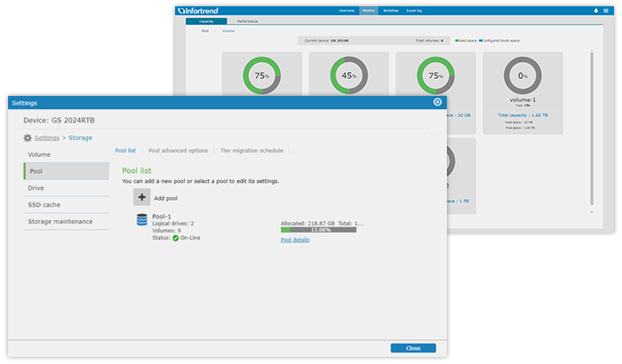Select the Capacity tab in Infortrend window
The width and height of the screenshot is (622, 364).
pyautogui.click(x=206, y=21)
